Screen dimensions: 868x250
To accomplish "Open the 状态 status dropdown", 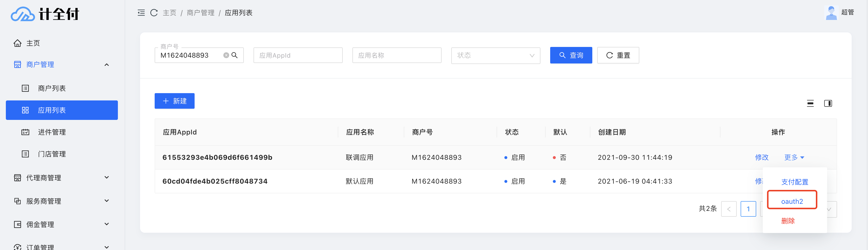I will click(x=495, y=55).
